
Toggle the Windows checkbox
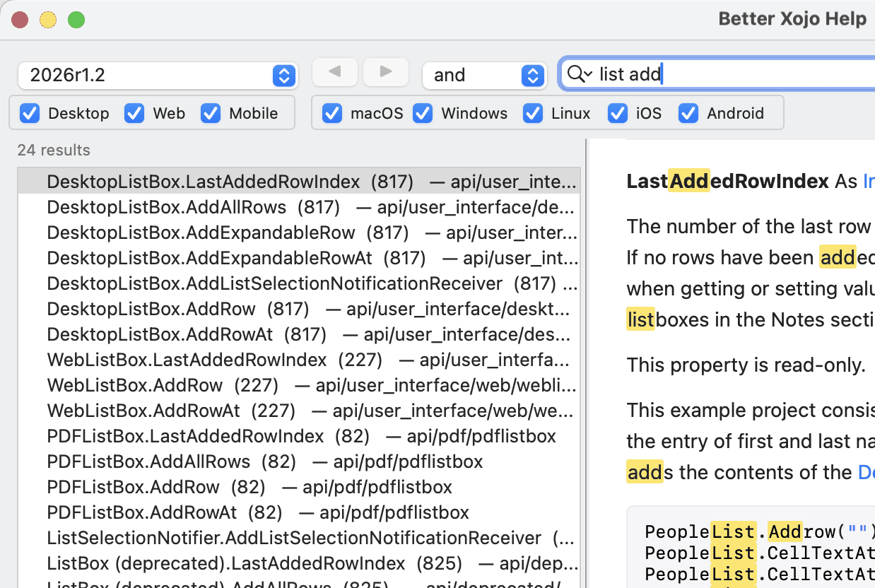[423, 113]
